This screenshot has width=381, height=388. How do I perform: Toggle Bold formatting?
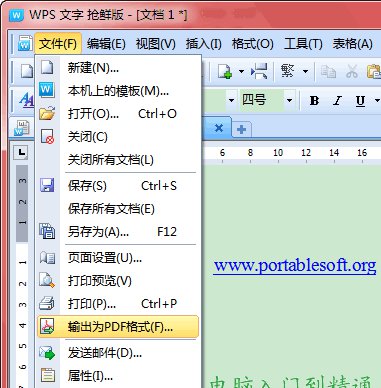[x=314, y=100]
